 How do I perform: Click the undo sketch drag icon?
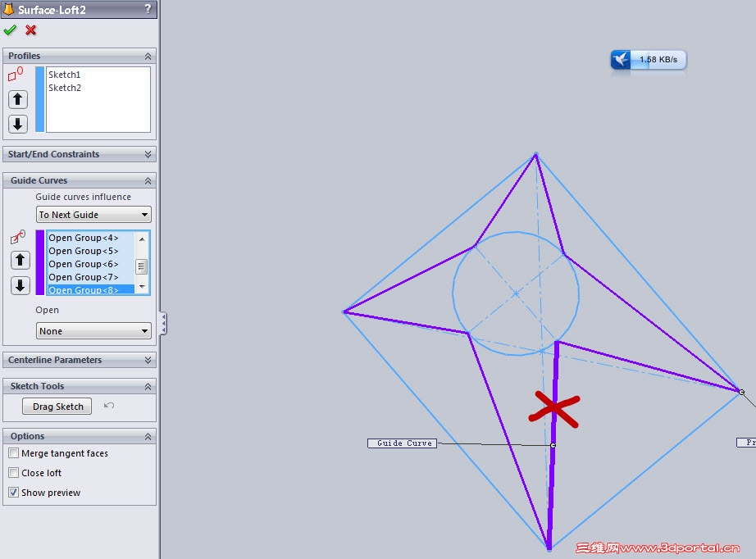[x=109, y=405]
